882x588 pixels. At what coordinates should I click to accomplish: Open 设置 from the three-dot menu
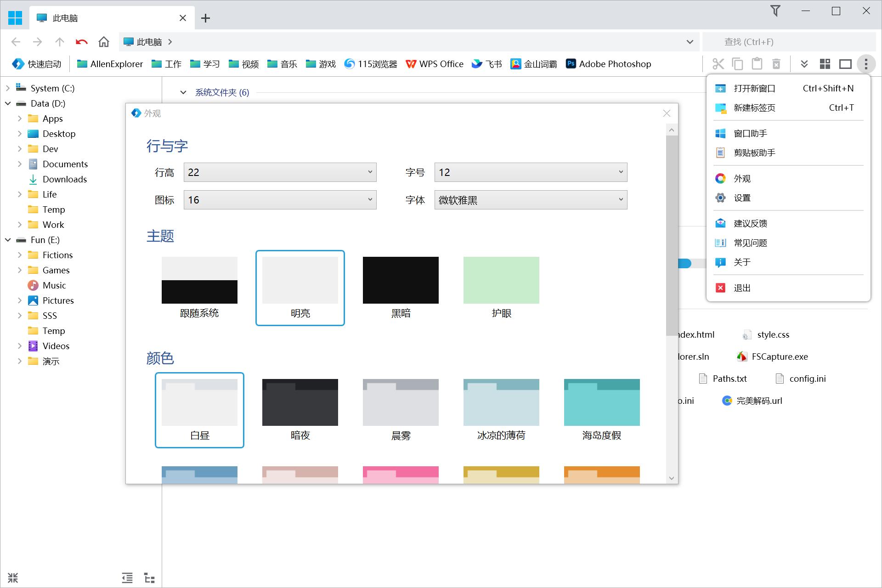(x=742, y=198)
